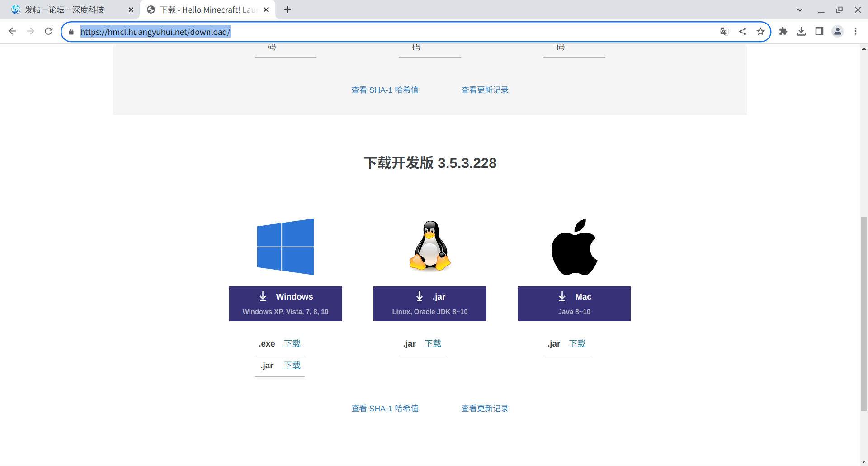The image size is (868, 466).
Task: Go back to the previous page
Action: [13, 31]
